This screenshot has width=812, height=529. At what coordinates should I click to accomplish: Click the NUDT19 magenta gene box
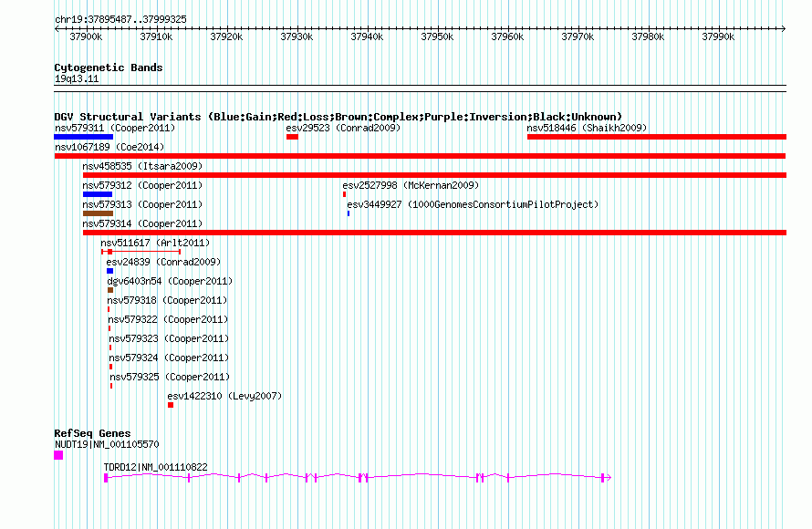click(x=58, y=455)
